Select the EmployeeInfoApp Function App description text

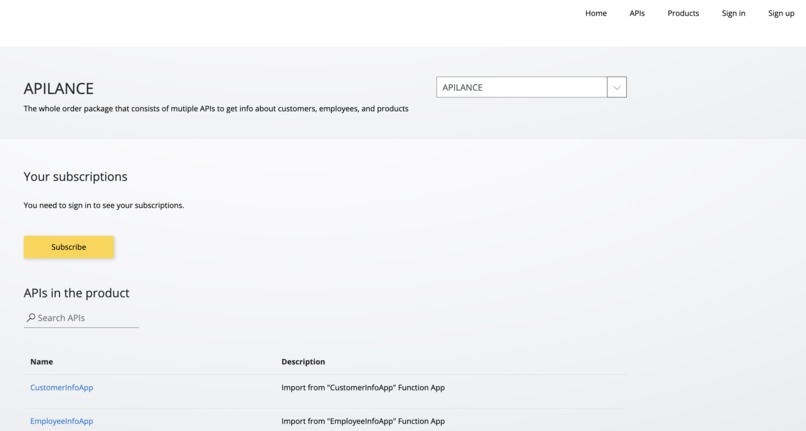pyautogui.click(x=363, y=421)
